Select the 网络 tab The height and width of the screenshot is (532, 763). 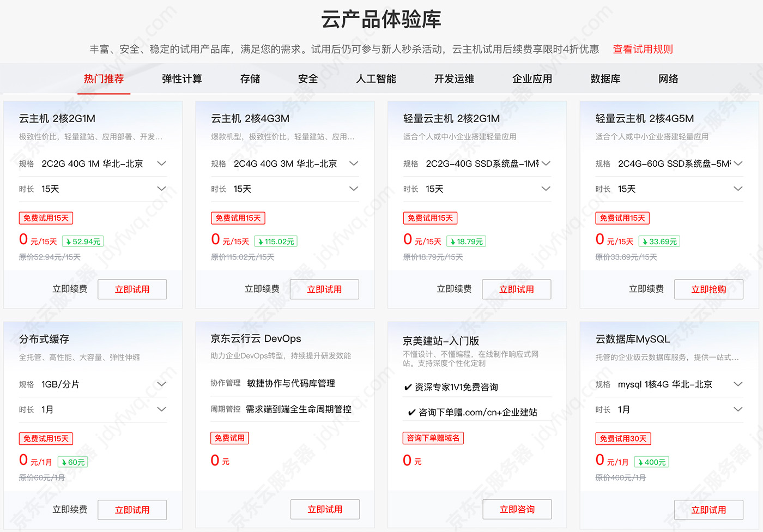(668, 79)
